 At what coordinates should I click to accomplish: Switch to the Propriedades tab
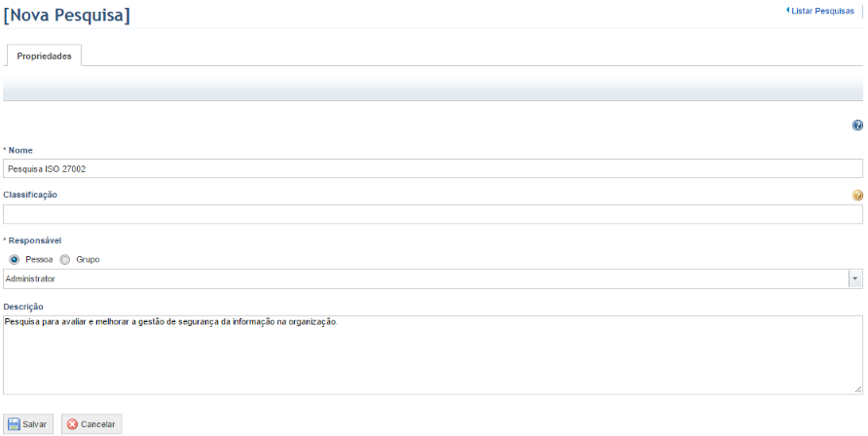tap(44, 55)
